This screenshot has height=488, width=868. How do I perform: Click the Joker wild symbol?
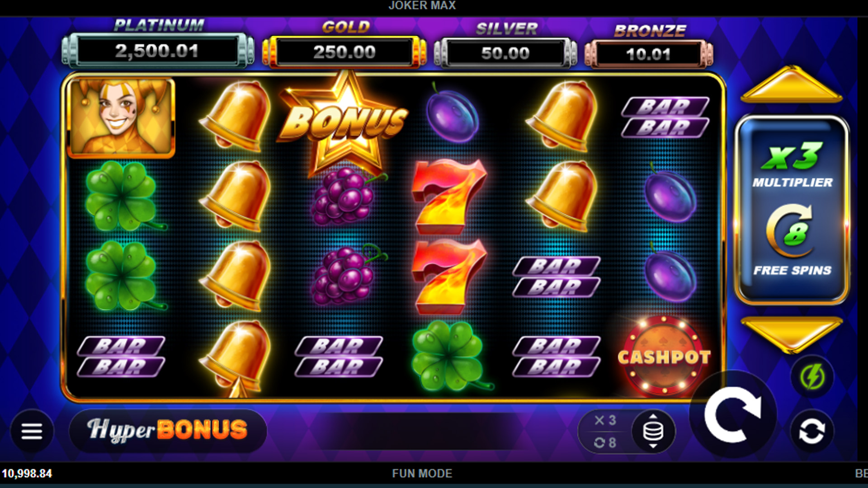[121, 118]
